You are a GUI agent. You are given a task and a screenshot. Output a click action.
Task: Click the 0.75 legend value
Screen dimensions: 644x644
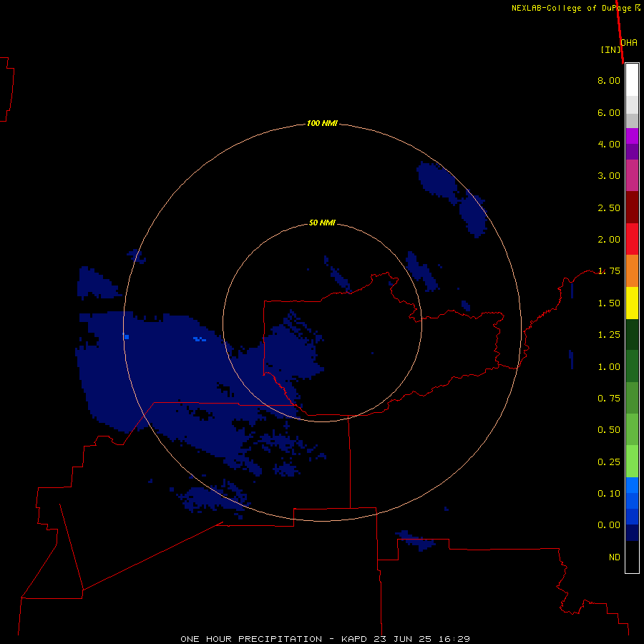pos(609,399)
